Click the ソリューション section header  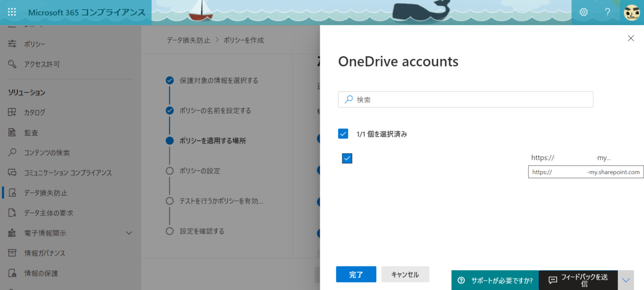click(x=26, y=93)
